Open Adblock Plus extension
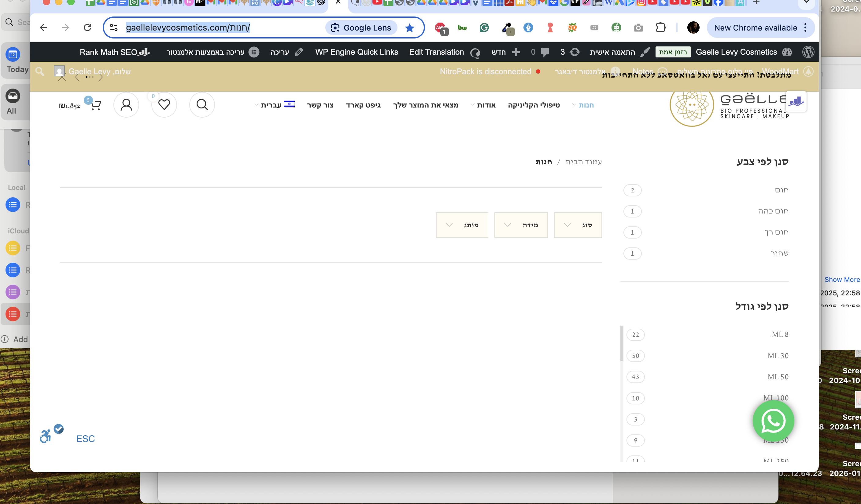The image size is (861, 504). pos(441,28)
